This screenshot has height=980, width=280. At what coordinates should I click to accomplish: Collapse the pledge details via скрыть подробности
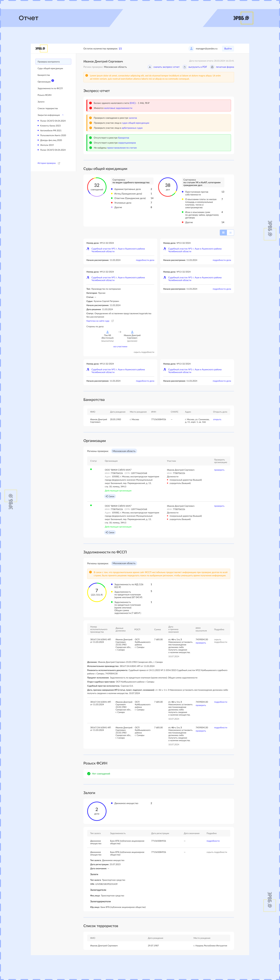(217, 852)
